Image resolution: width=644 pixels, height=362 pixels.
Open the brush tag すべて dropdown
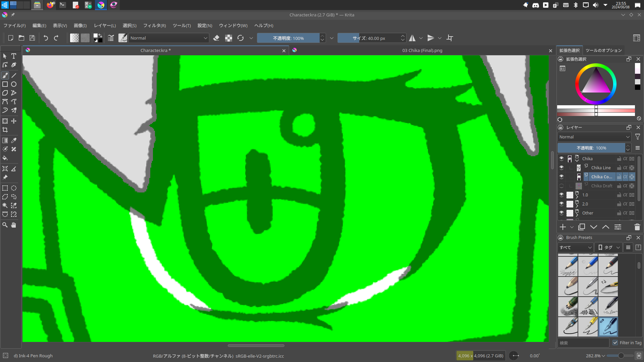[576, 247]
